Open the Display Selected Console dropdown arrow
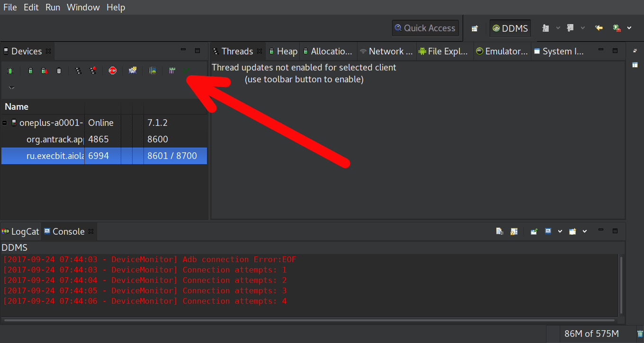 click(x=560, y=231)
